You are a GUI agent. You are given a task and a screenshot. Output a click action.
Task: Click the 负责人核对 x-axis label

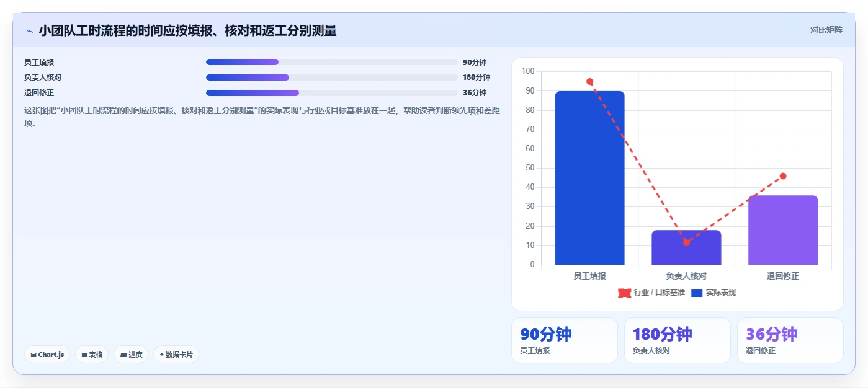point(686,276)
